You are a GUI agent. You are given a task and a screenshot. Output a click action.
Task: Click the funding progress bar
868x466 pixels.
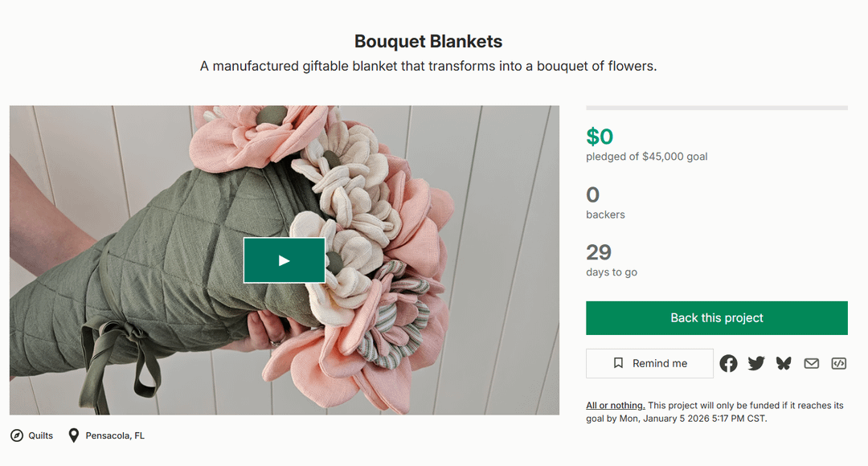coord(716,108)
